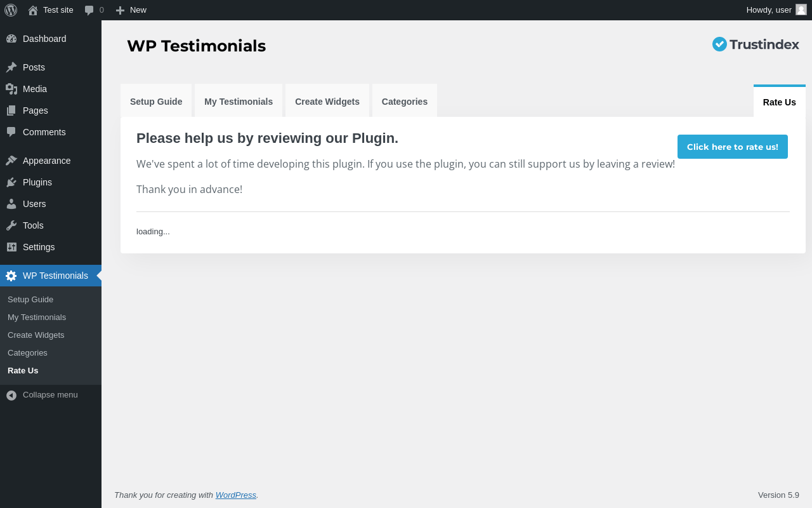Go to Posts in the sidebar
The height and width of the screenshot is (508, 812).
(x=51, y=67)
